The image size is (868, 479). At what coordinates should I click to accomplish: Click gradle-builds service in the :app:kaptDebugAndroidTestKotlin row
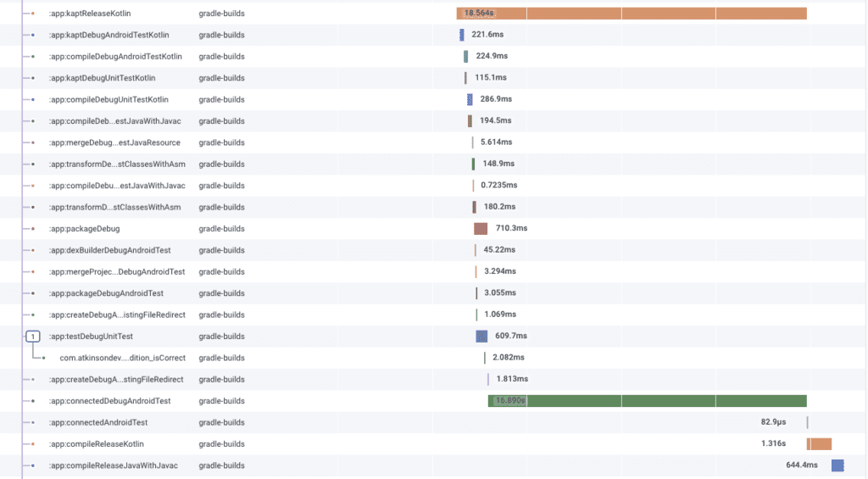(221, 35)
